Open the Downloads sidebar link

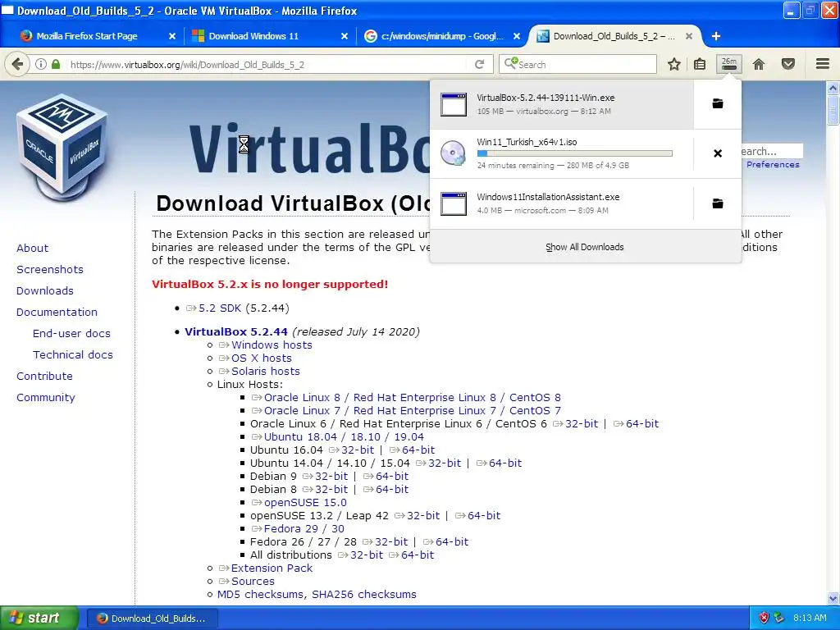pyautogui.click(x=45, y=291)
